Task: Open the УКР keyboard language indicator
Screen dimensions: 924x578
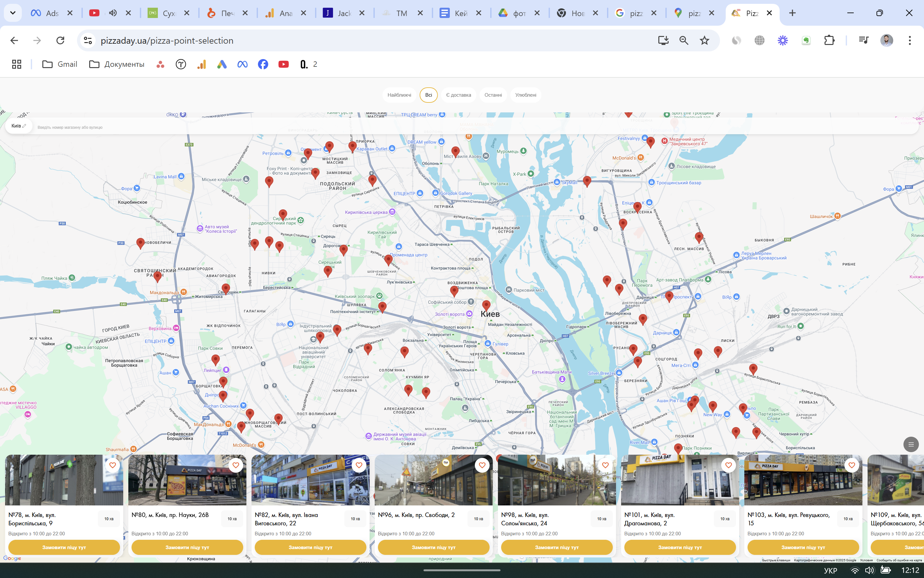Action: click(830, 570)
